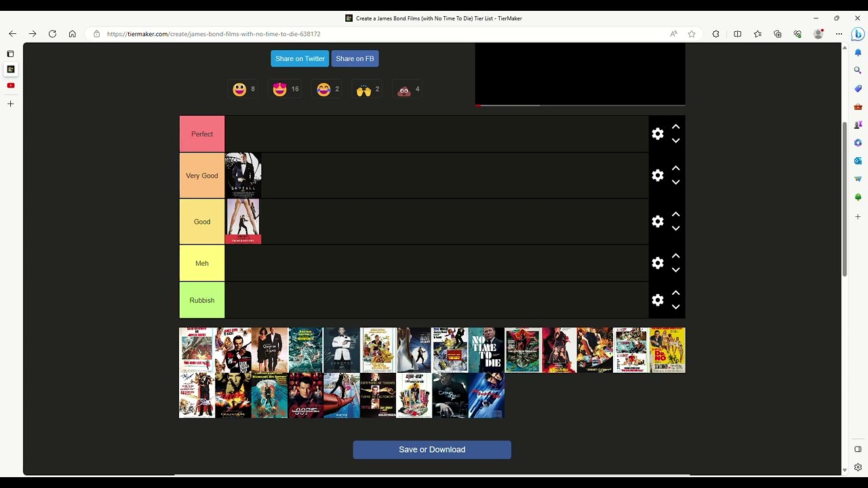Open settings gear for Meh tier

coord(658,263)
